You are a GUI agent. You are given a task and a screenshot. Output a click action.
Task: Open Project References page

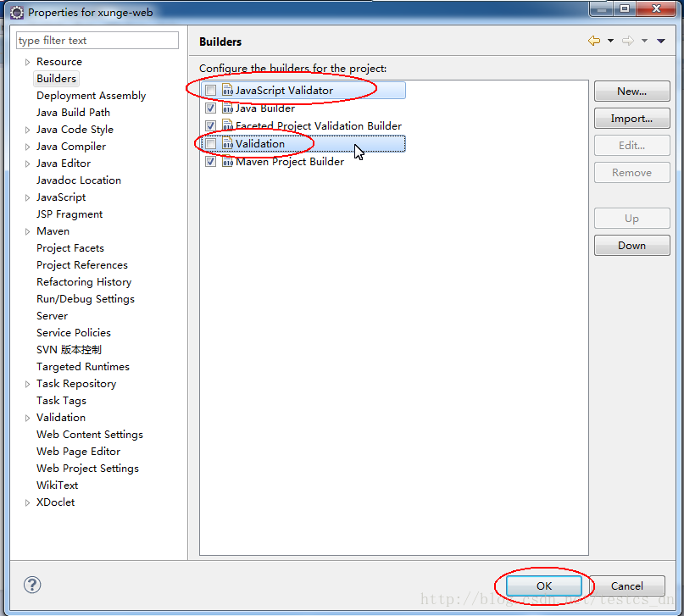pos(82,265)
